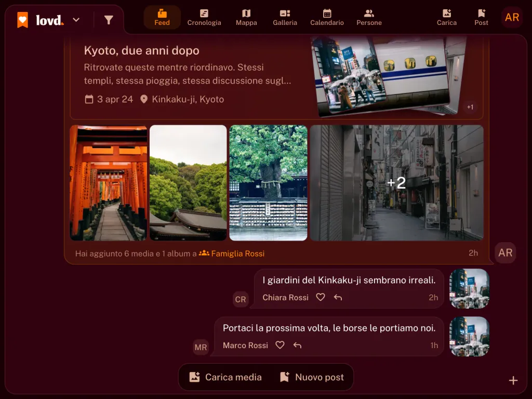Click the comment text about giardini del Kinkaku-ji
The image size is (532, 399).
[349, 280]
